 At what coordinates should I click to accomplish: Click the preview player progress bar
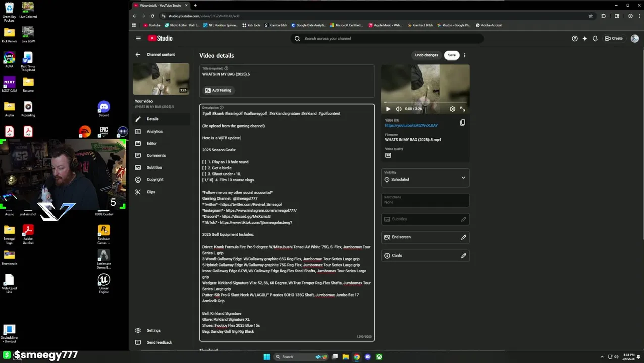tap(425, 103)
